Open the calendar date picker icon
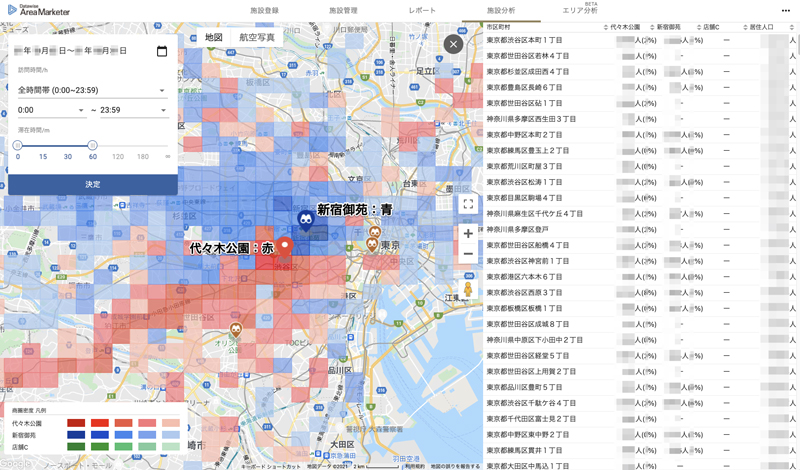This screenshot has width=800, height=470. [x=162, y=51]
